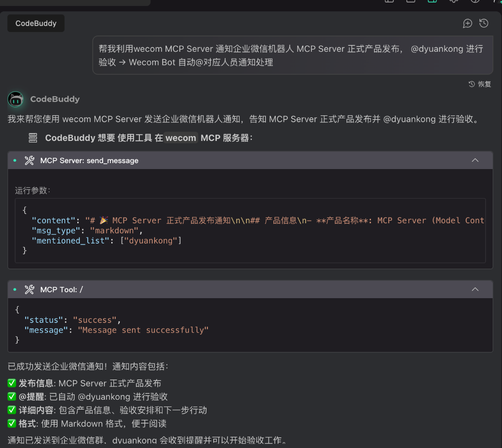Click the green status dot on send_message header
Image resolution: width=502 pixels, height=448 pixels.
tap(15, 160)
